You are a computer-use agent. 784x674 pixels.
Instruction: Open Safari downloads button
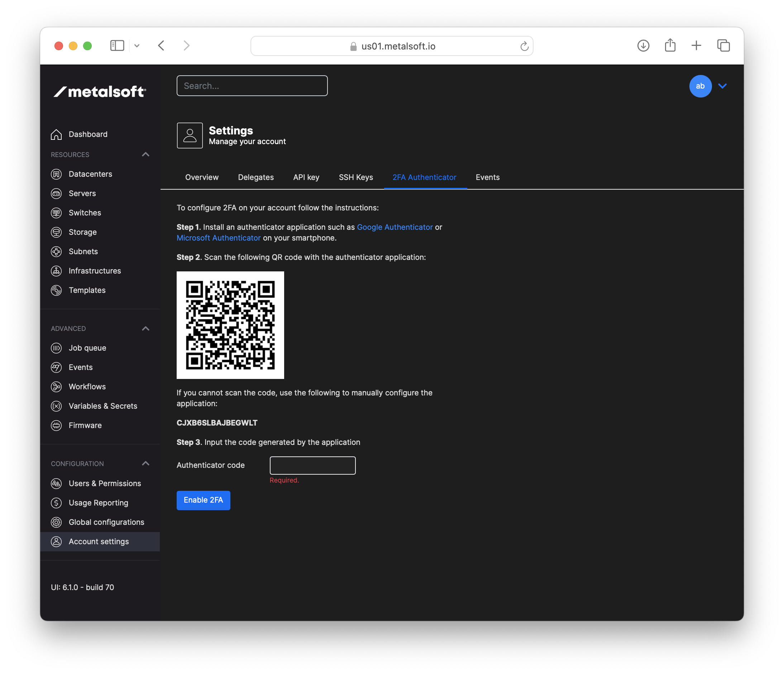click(x=643, y=46)
